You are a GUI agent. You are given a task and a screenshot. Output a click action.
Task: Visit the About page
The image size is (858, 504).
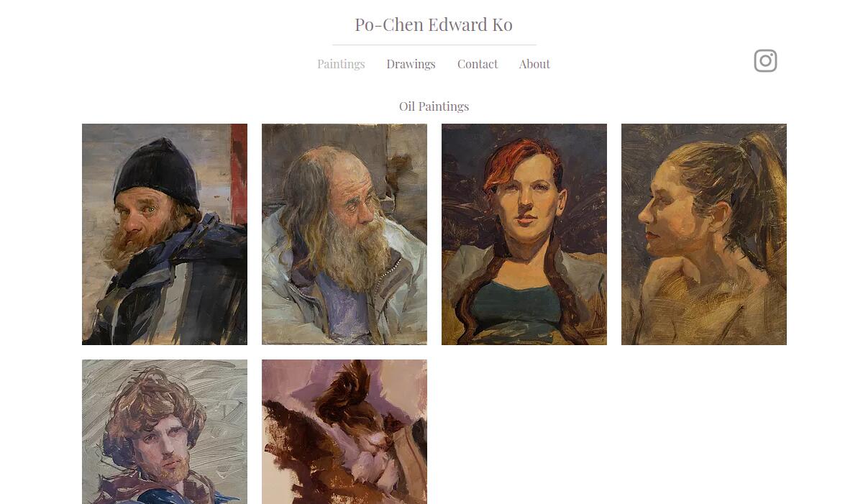tap(534, 64)
